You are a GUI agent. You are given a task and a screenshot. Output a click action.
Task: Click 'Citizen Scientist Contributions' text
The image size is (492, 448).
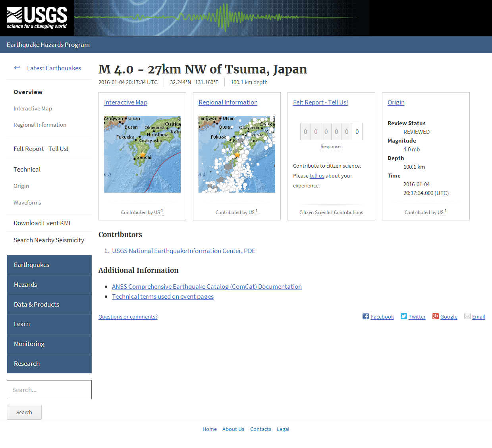coord(331,212)
